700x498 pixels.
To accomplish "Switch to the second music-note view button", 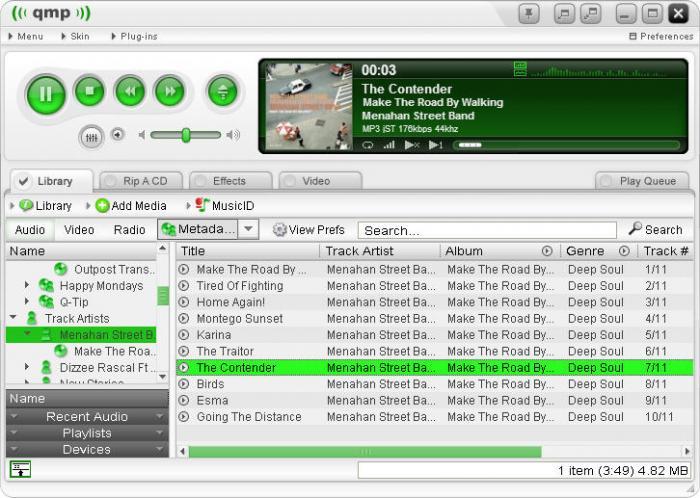I will pyautogui.click(x=591, y=14).
